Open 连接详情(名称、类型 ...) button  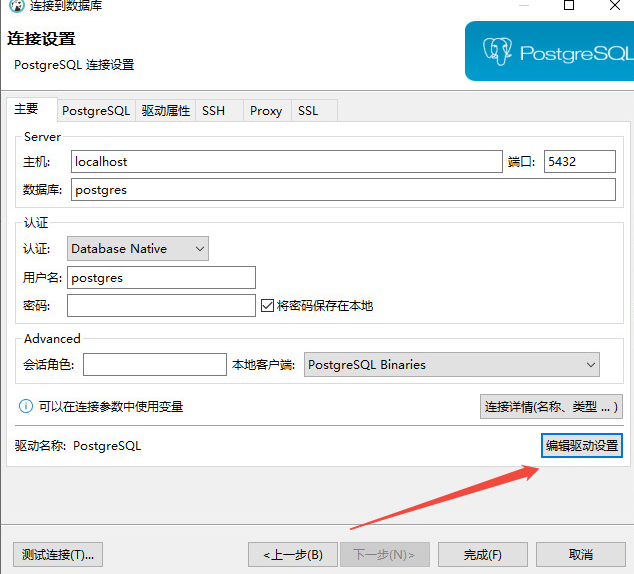(x=551, y=407)
